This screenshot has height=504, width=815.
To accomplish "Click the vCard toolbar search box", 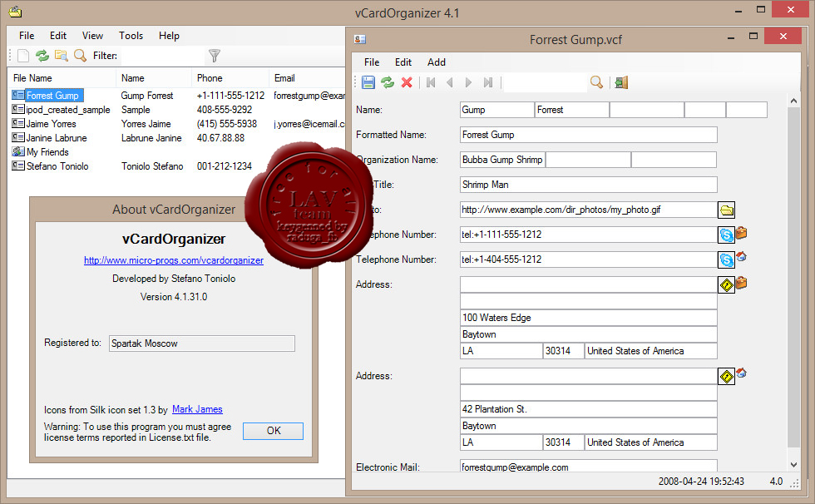I will pos(546,82).
